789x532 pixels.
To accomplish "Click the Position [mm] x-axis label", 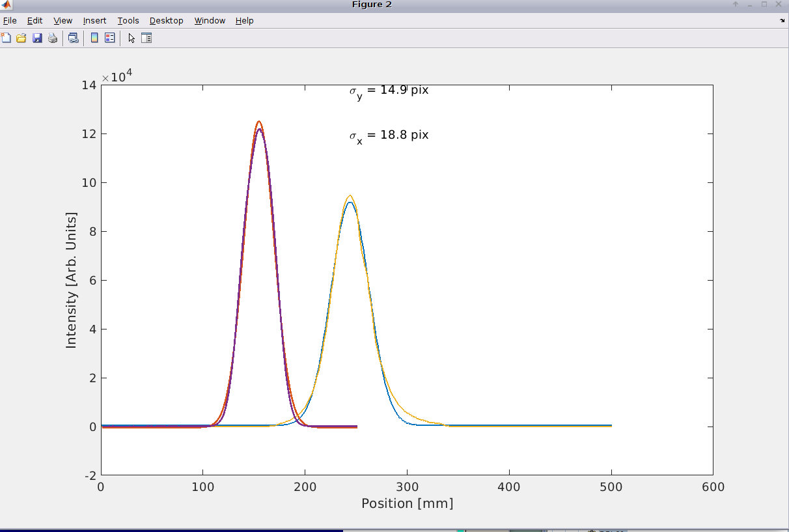I will 407,503.
